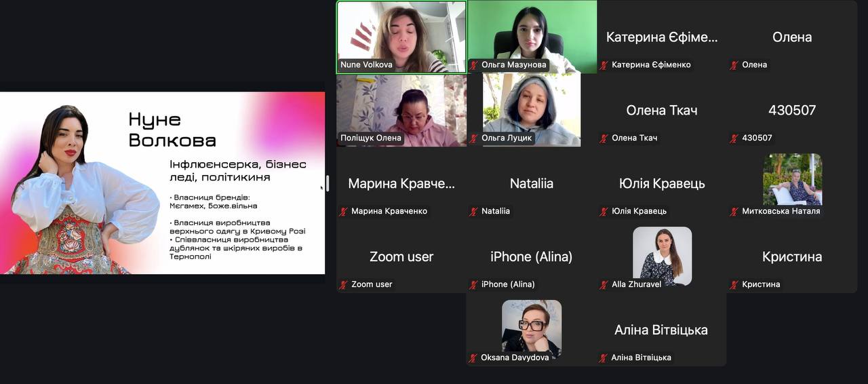
Task: Click muted mic icon beside iPhone (Alina) label
Action: [474, 285]
